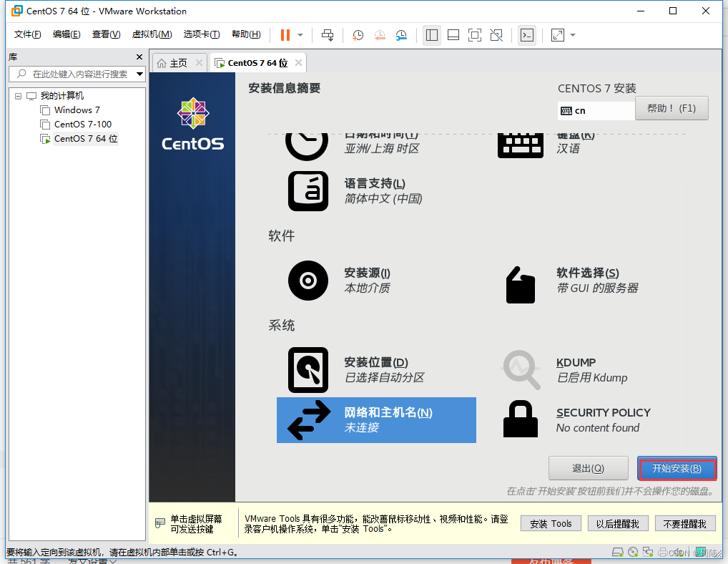
Task: Select CentOS 7 64 位 in the library
Action: click(85, 138)
